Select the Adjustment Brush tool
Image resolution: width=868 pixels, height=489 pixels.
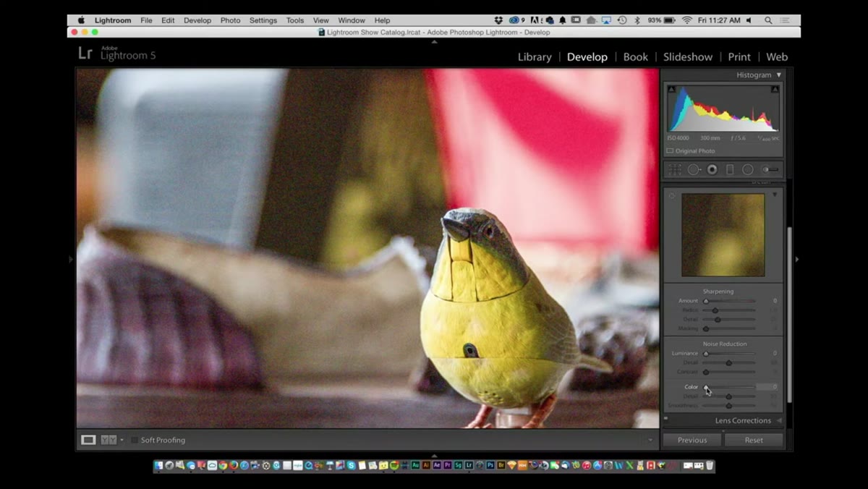[x=770, y=169]
